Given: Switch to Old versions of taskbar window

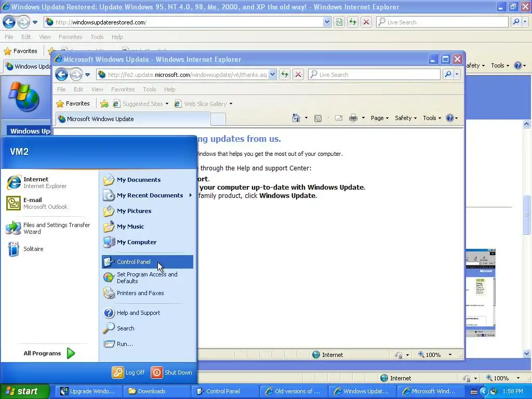Looking at the screenshot, I should click(293, 391).
